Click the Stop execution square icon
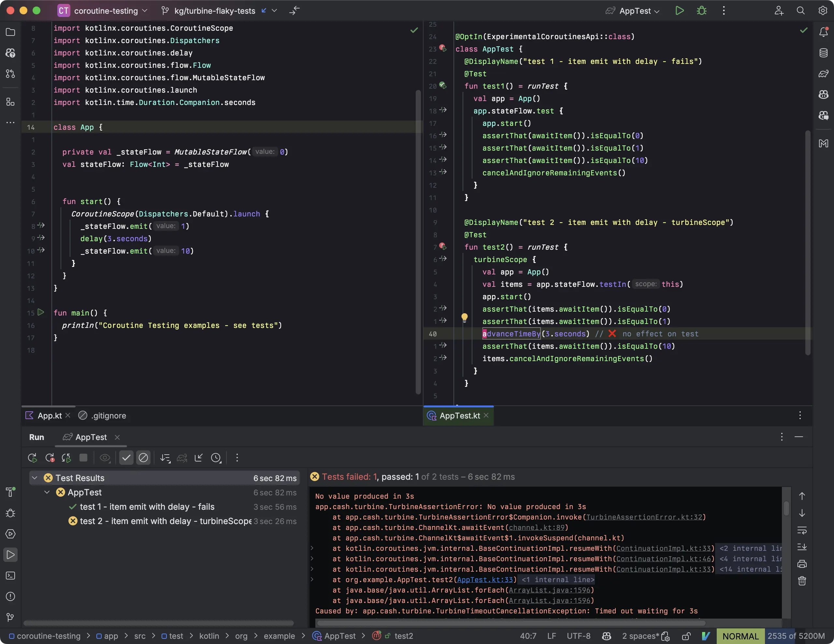This screenshot has height=644, width=834. [x=83, y=458]
